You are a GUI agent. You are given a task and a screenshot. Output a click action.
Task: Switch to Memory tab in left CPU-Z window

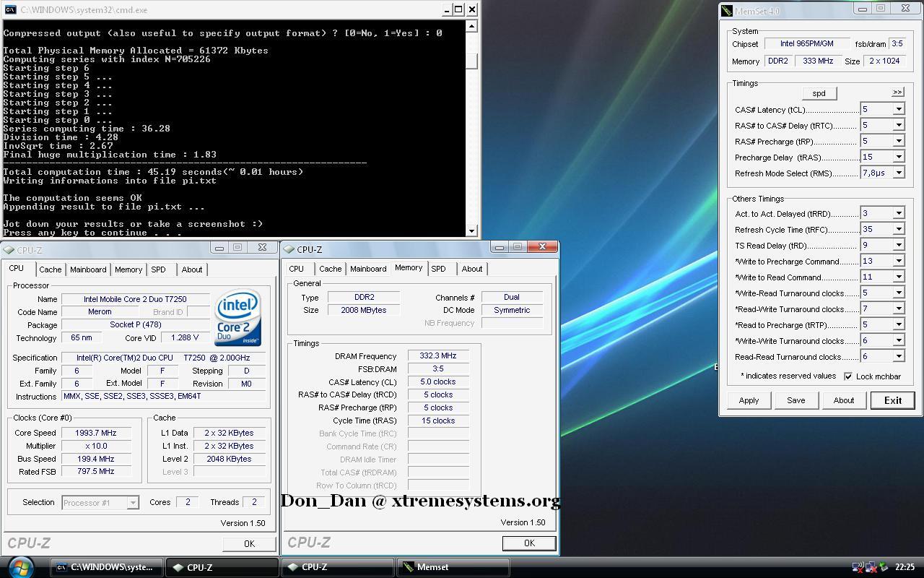(x=128, y=269)
